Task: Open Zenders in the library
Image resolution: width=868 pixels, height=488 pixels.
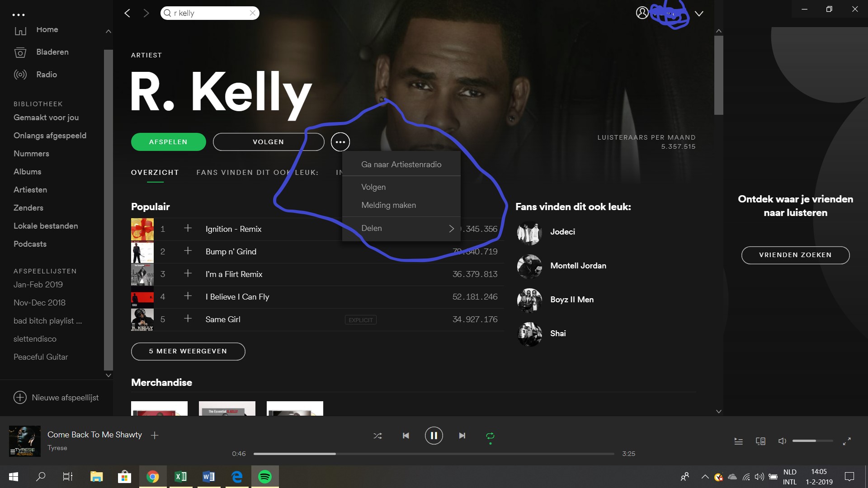Action: click(x=28, y=208)
